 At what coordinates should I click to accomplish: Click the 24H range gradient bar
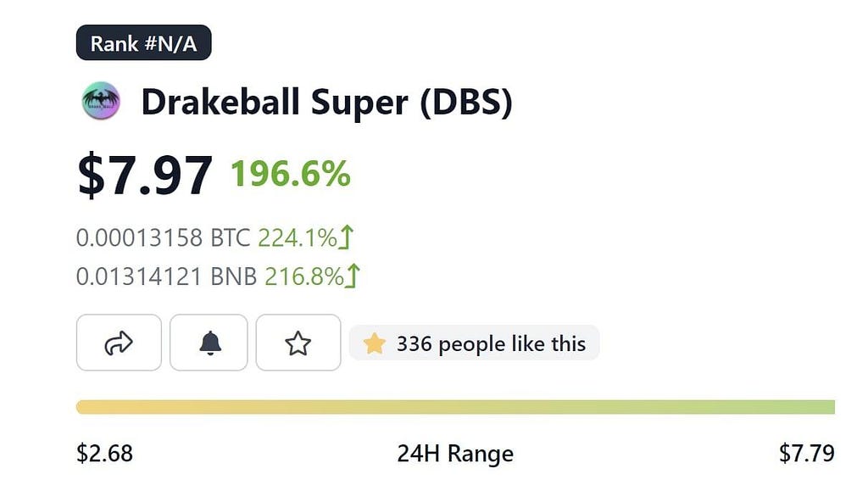point(455,407)
